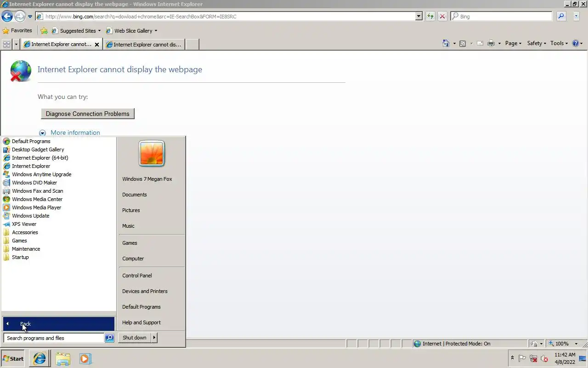Expand the Maintenance folder

point(26,249)
